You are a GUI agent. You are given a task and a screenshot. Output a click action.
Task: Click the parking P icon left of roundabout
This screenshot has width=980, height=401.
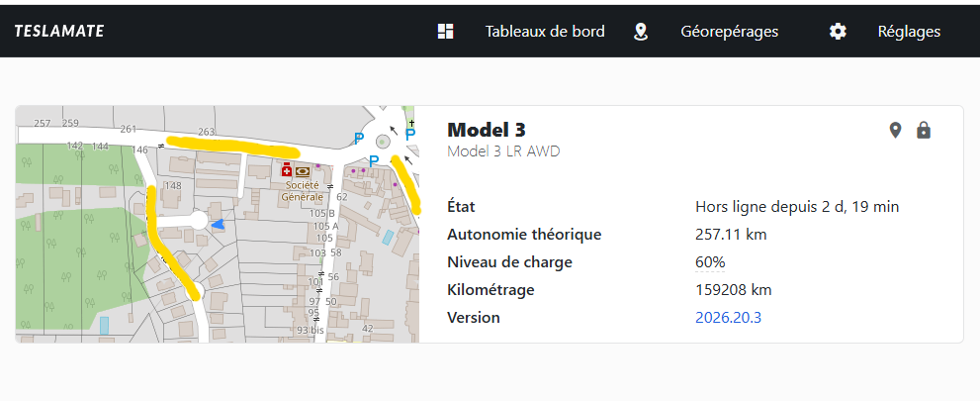tap(359, 139)
